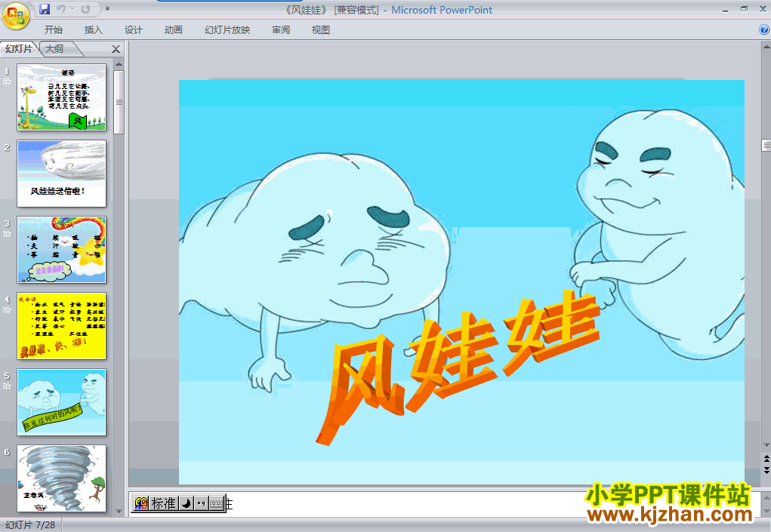The width and height of the screenshot is (771, 532).
Task: Click the IME logo icon on input bar
Action: (x=141, y=503)
